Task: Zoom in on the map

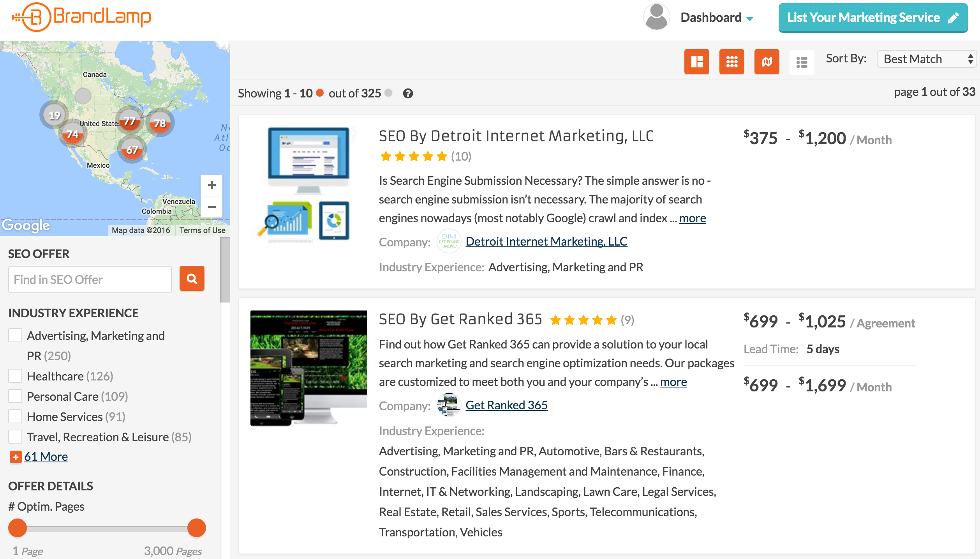Action: click(212, 185)
